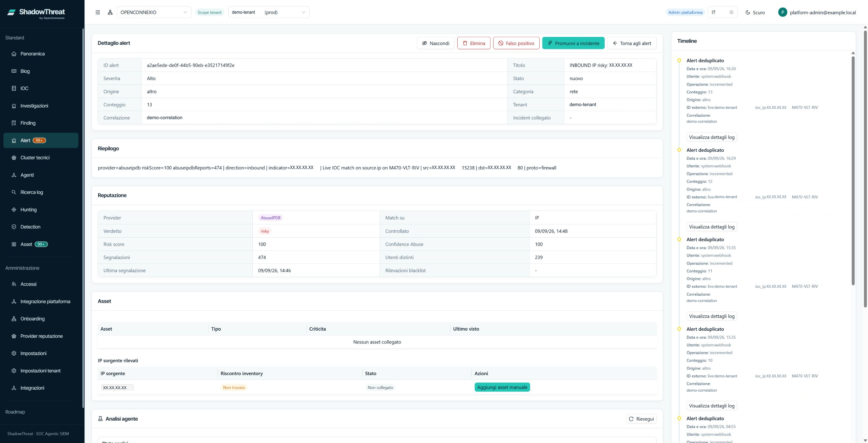868x443 pixels.
Task: Click the first Alert deduplicato timeline marker
Action: pyautogui.click(x=679, y=60)
